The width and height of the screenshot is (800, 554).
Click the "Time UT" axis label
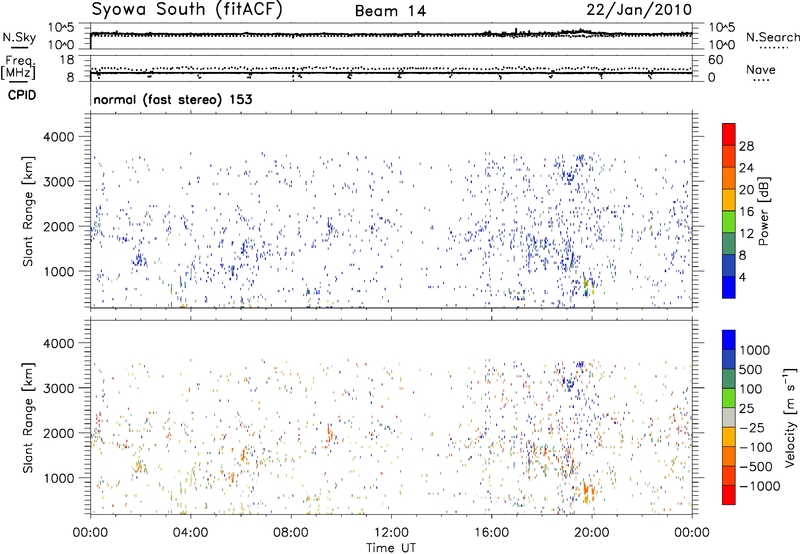tap(391, 548)
